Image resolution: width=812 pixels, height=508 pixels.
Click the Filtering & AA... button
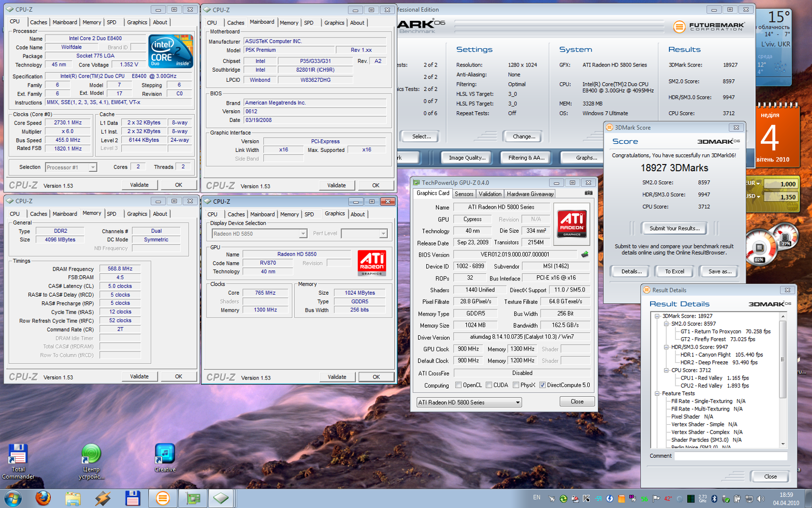[x=526, y=157]
